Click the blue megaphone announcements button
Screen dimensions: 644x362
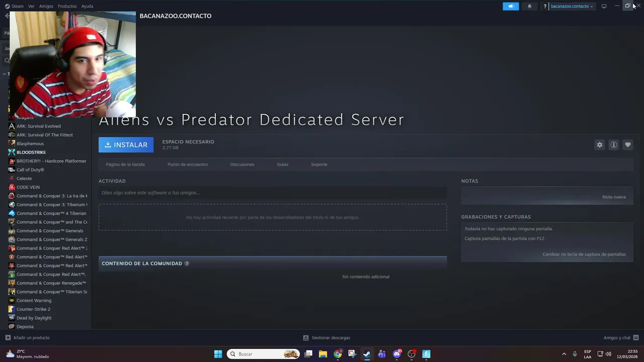click(x=510, y=6)
